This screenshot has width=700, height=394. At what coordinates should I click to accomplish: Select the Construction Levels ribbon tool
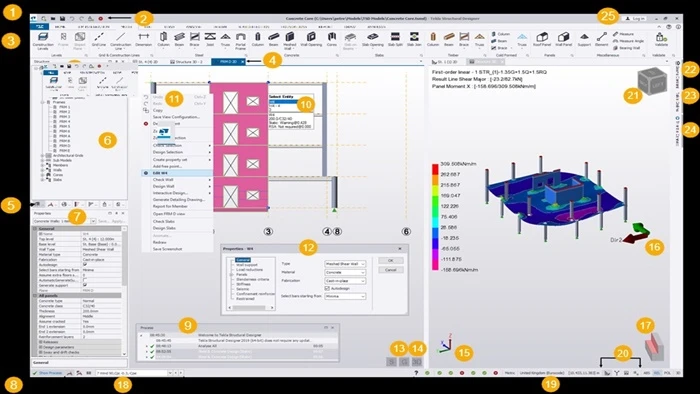(43, 40)
